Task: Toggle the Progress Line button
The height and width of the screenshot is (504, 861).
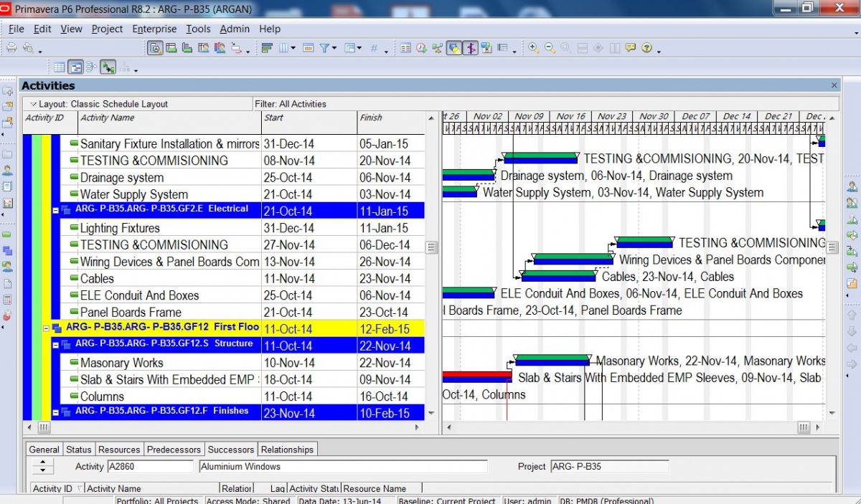Action: [x=471, y=48]
